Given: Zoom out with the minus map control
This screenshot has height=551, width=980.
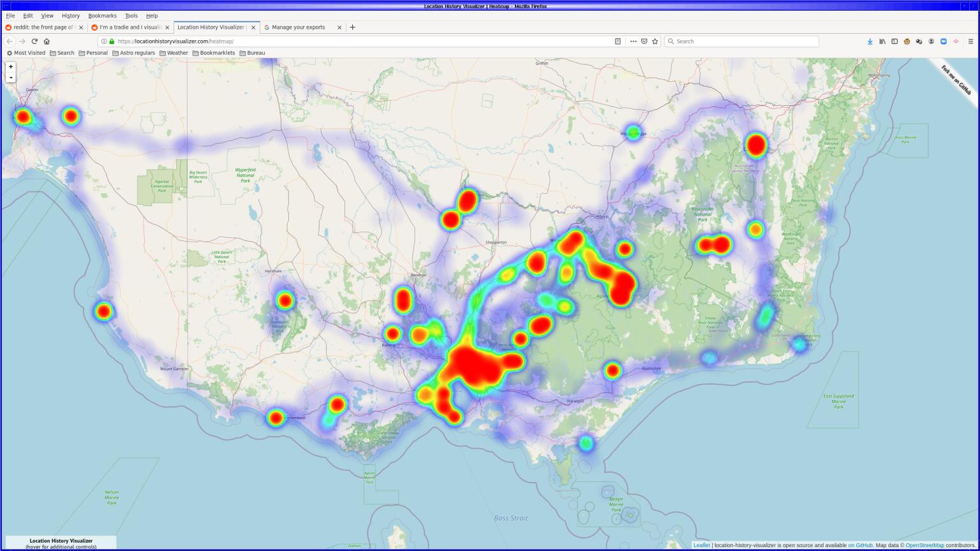Looking at the screenshot, I should point(11,78).
